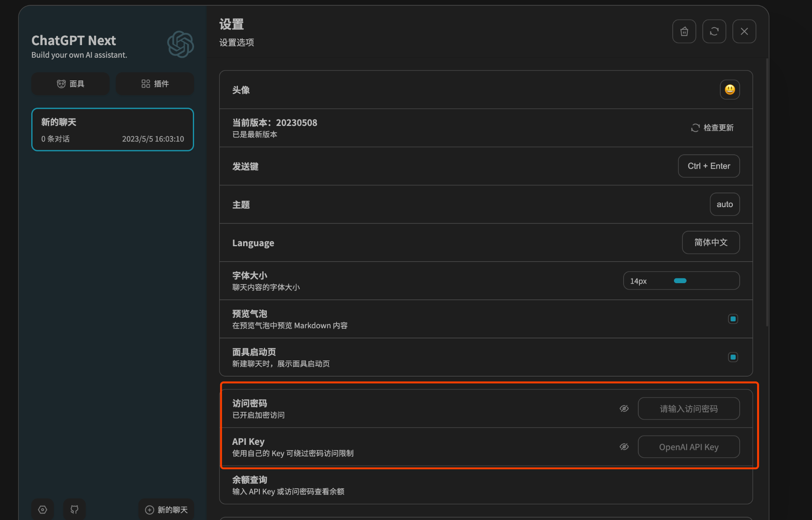Click the ChatGPT Next title
Screen dimensions: 812x520
click(x=73, y=40)
